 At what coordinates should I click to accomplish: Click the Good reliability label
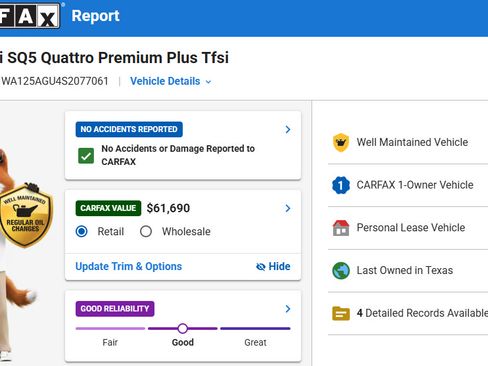click(183, 342)
